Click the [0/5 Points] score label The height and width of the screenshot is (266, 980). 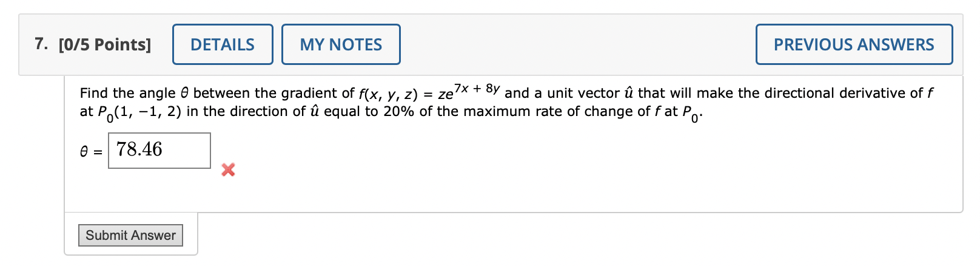[x=105, y=44]
